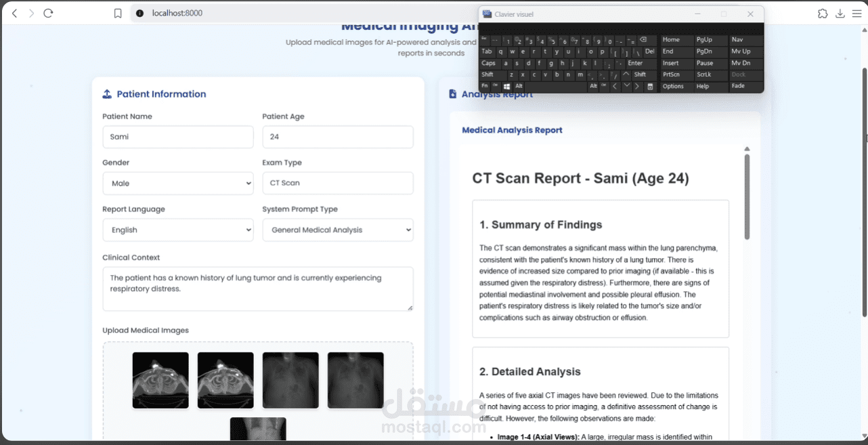Bookmark this page using the bookmark icon
868x445 pixels.
[118, 14]
